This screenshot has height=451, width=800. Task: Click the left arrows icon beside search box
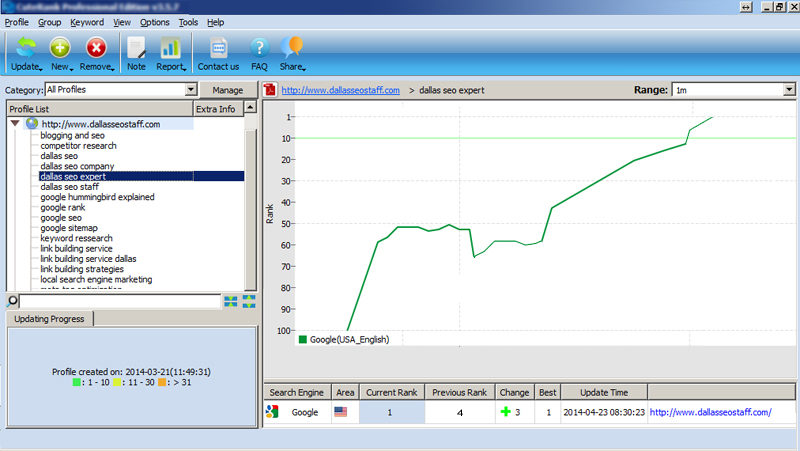tap(231, 302)
